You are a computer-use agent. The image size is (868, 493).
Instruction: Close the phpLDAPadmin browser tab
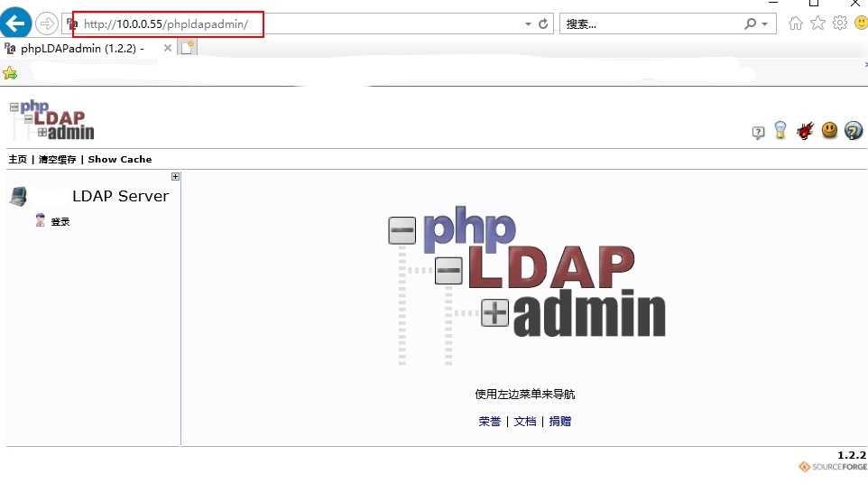[168, 48]
